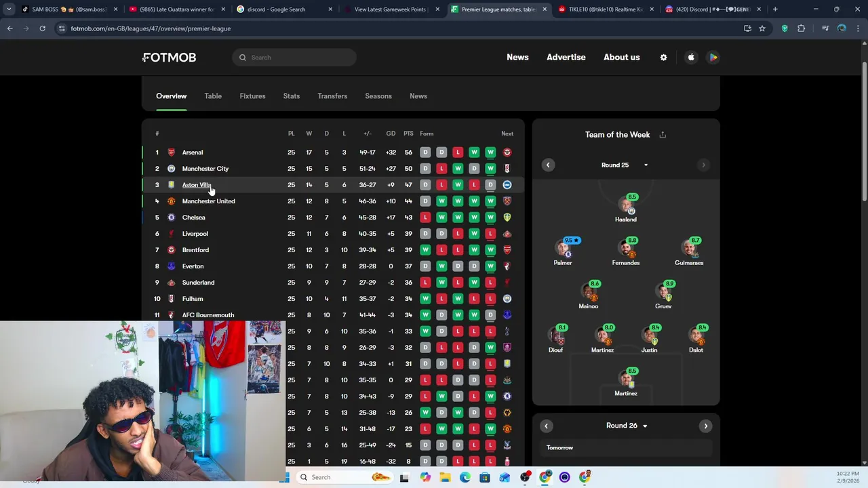Bookmark this page with the star icon
The width and height of the screenshot is (868, 488).
[762, 28]
